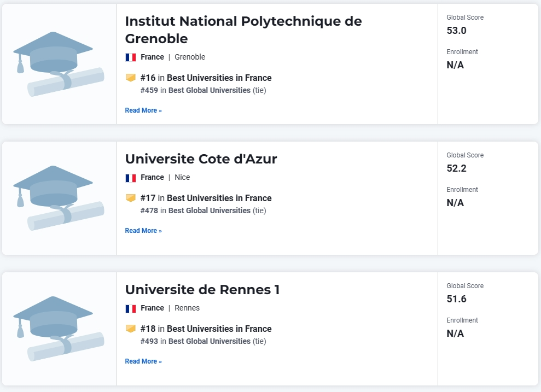
Task: Click the Cote d'Azur graduation cap thumbnail
Action: tap(59, 198)
